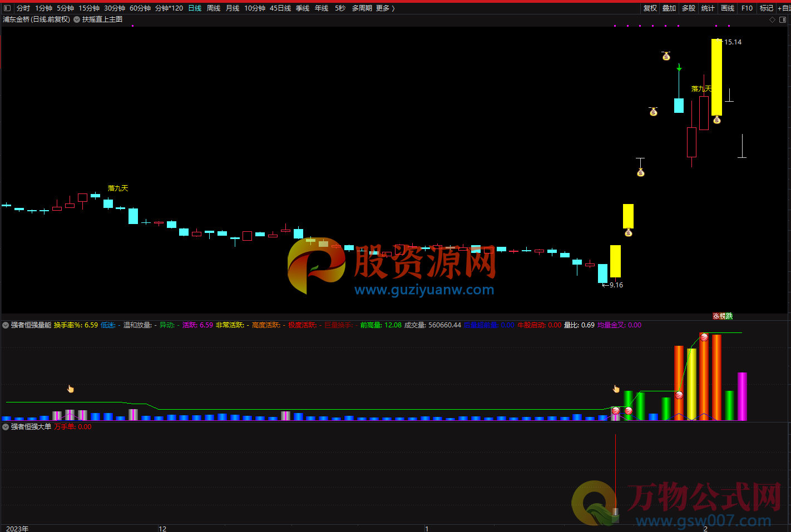791x532 pixels.
Task: Open 画线 drawing tools
Action: tap(728, 8)
